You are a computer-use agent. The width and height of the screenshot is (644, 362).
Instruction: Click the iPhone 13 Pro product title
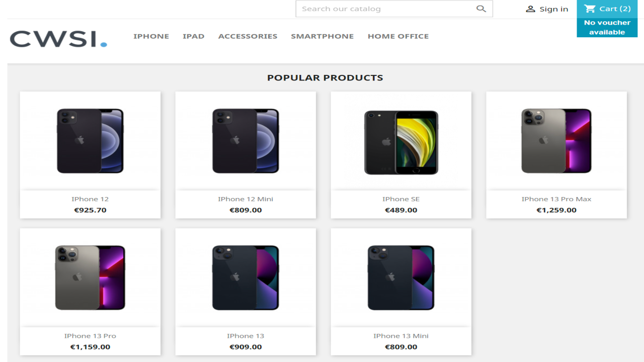90,336
